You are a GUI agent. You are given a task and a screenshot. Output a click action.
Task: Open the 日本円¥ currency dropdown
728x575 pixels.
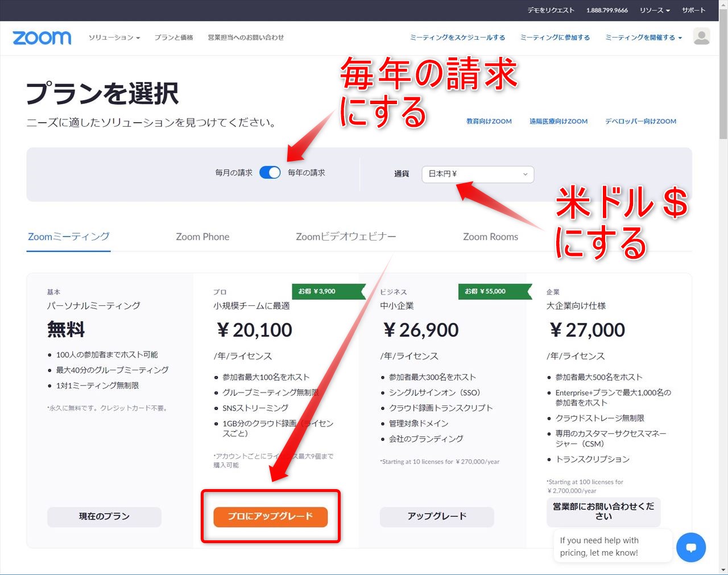click(x=478, y=174)
